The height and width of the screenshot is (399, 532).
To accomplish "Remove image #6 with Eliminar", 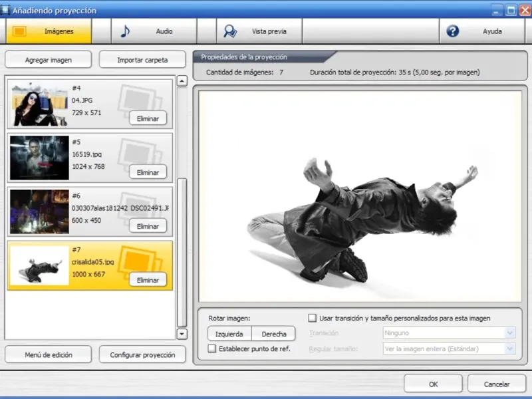I will [148, 226].
